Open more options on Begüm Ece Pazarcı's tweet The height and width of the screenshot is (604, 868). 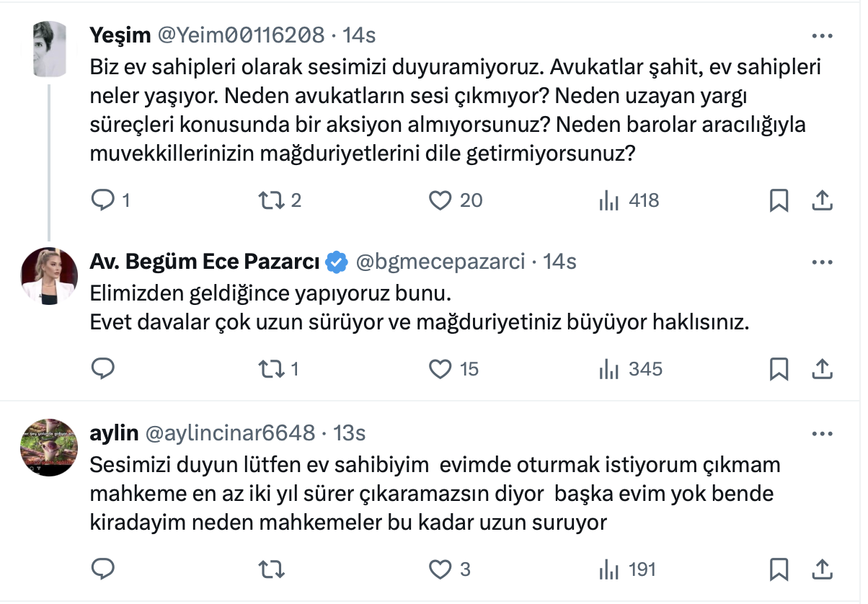(x=822, y=262)
